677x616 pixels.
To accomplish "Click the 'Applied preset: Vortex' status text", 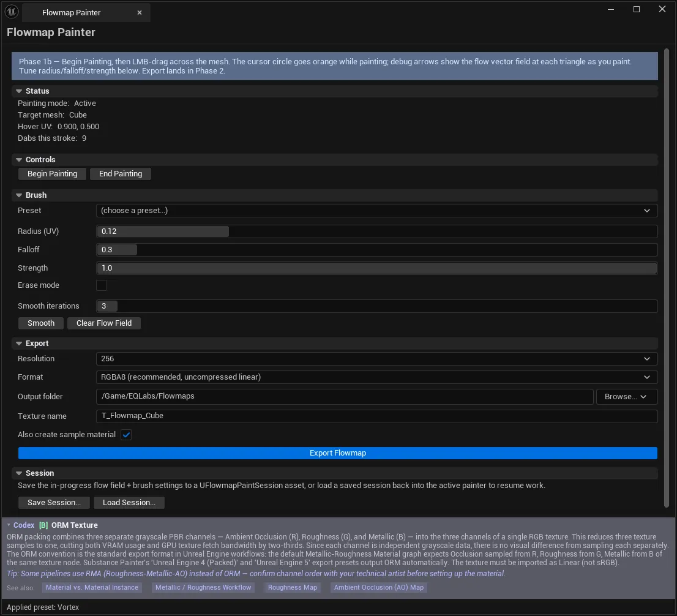I will [43, 607].
